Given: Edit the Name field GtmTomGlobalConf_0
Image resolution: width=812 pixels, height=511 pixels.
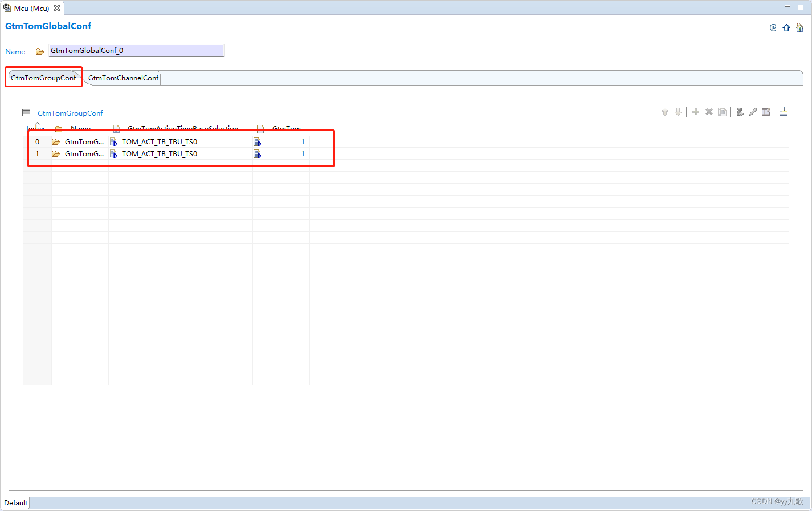Looking at the screenshot, I should tap(136, 51).
